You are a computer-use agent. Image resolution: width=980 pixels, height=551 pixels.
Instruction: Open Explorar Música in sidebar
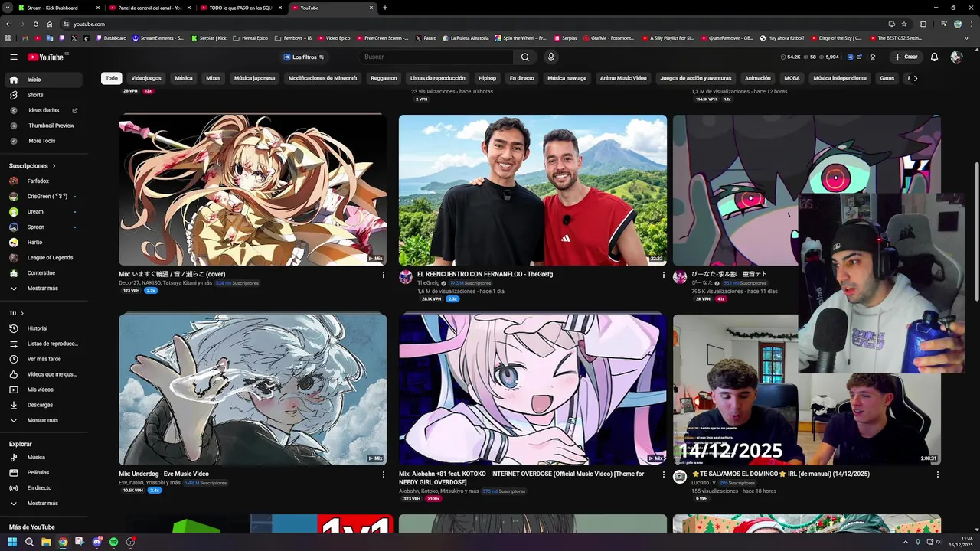click(43, 458)
